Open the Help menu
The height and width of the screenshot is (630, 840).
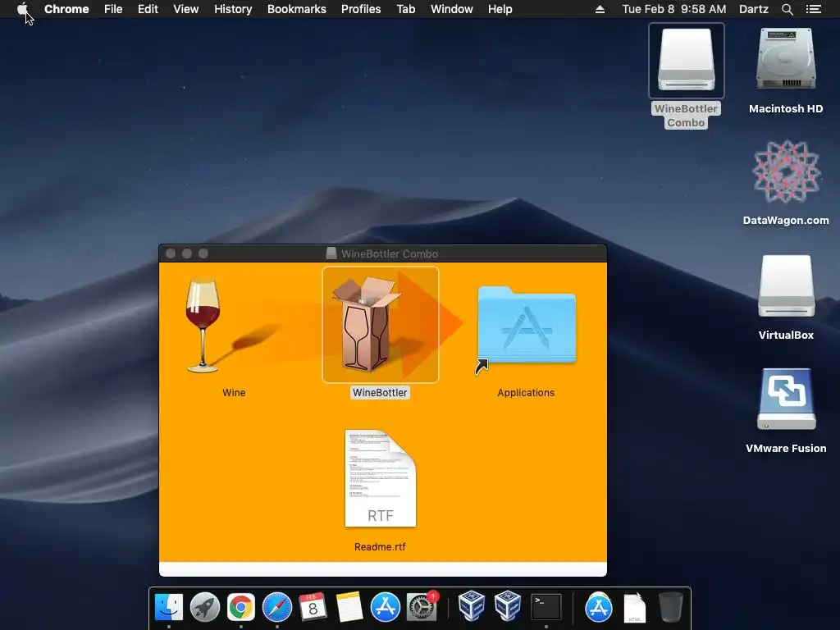click(x=500, y=9)
